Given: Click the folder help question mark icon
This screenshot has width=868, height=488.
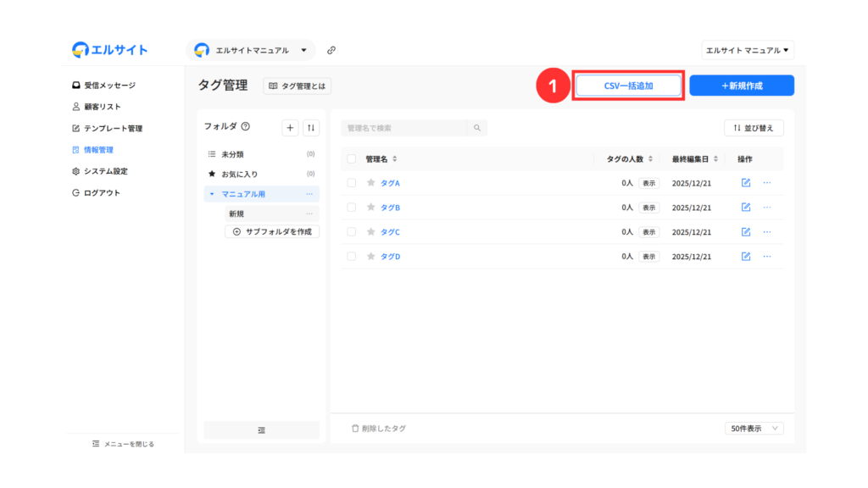Looking at the screenshot, I should (x=246, y=127).
